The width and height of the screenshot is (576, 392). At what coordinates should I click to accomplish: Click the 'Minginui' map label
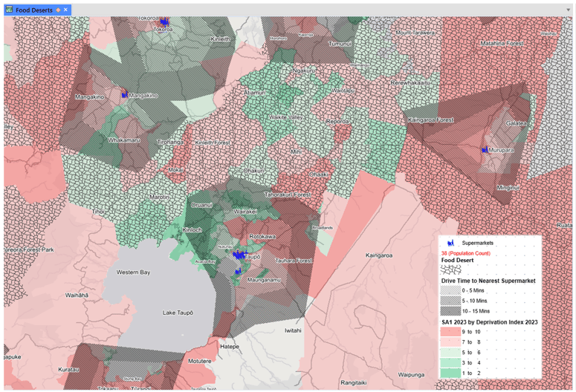point(508,188)
